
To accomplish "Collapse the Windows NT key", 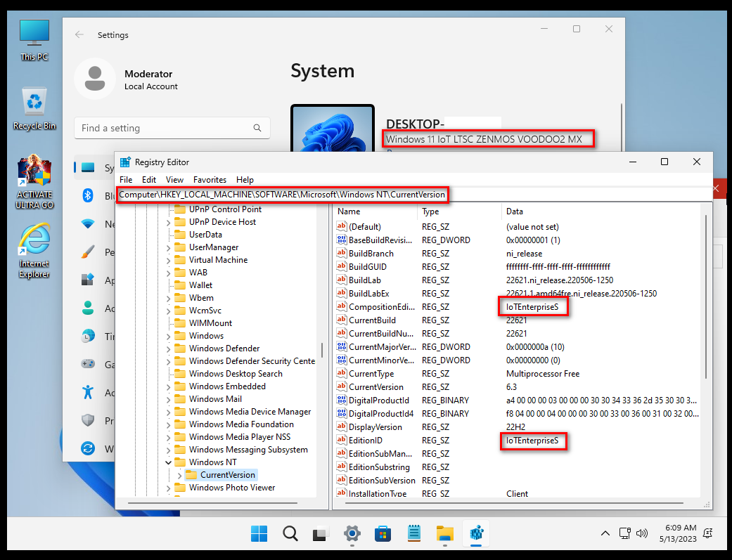I will pyautogui.click(x=169, y=462).
